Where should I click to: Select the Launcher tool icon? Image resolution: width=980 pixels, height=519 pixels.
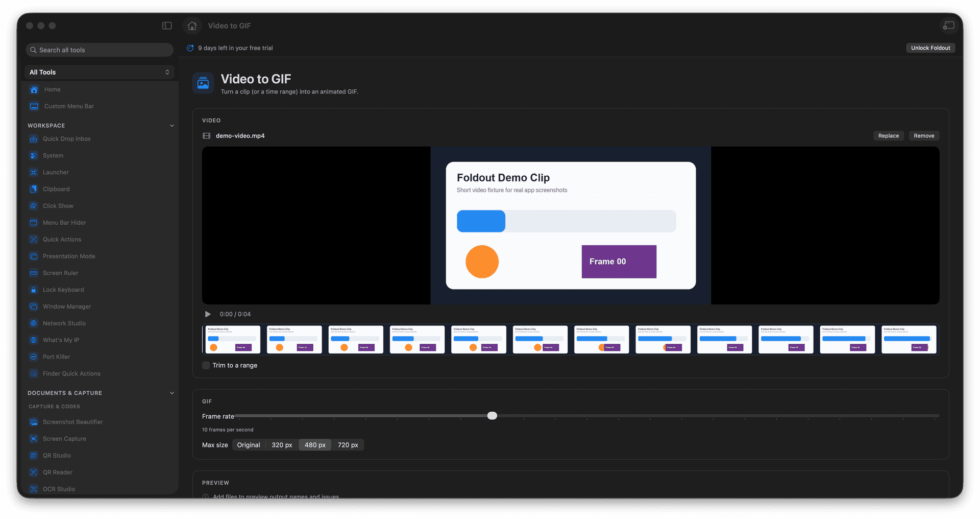[34, 173]
